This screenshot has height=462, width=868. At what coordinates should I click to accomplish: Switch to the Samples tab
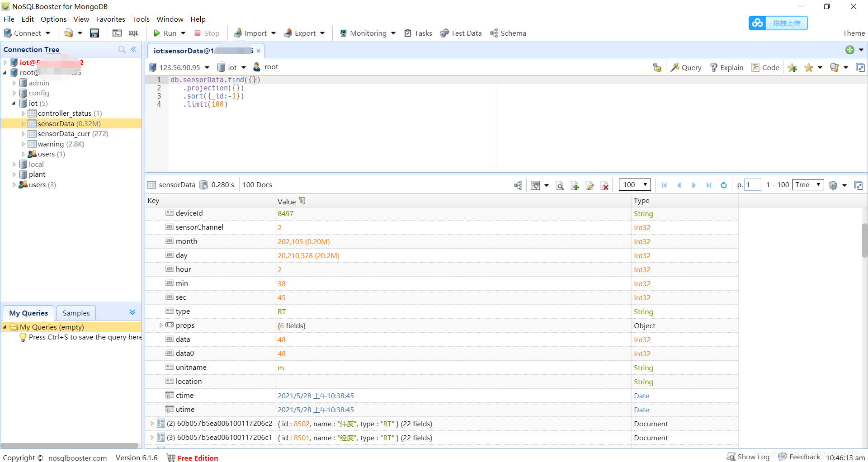point(75,313)
